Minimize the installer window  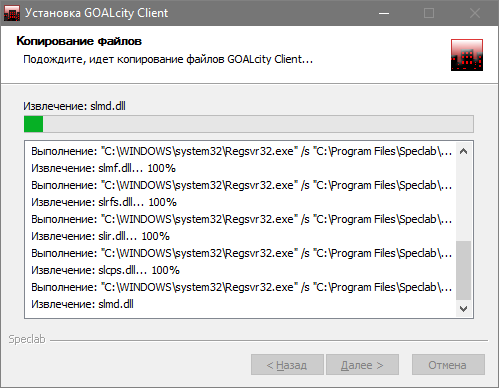(x=384, y=13)
